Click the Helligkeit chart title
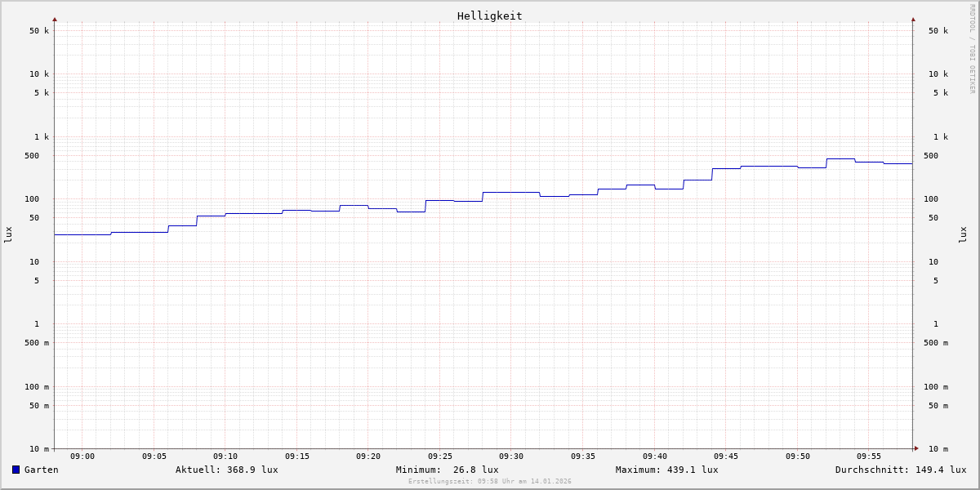The width and height of the screenshot is (980, 490). [489, 16]
